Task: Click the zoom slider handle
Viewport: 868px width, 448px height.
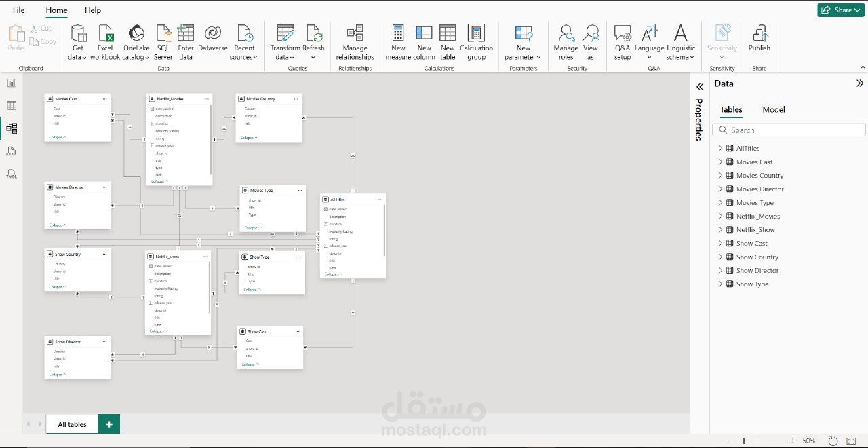Action: [x=743, y=441]
